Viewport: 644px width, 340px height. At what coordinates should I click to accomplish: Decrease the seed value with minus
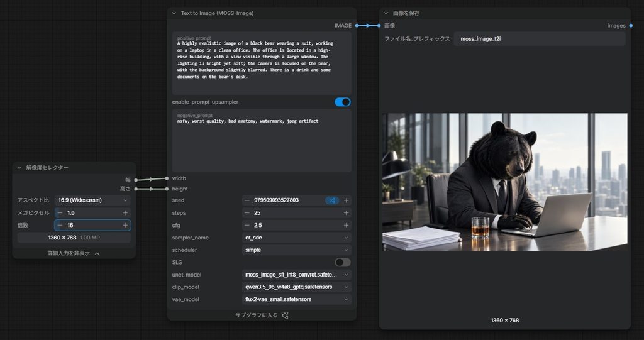(247, 200)
